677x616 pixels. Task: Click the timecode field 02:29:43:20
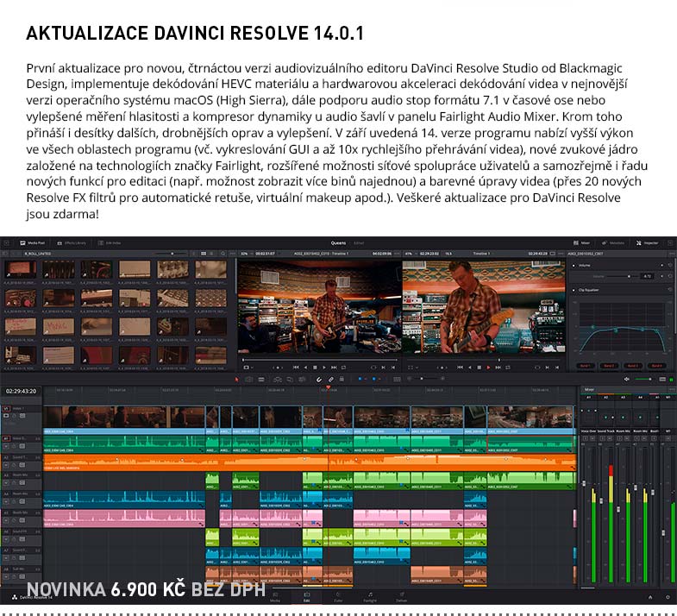(x=22, y=392)
